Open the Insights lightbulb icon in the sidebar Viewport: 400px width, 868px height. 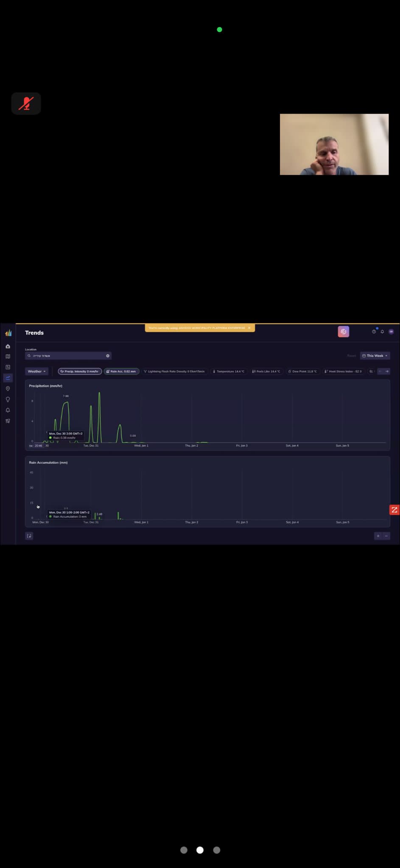pyautogui.click(x=8, y=399)
